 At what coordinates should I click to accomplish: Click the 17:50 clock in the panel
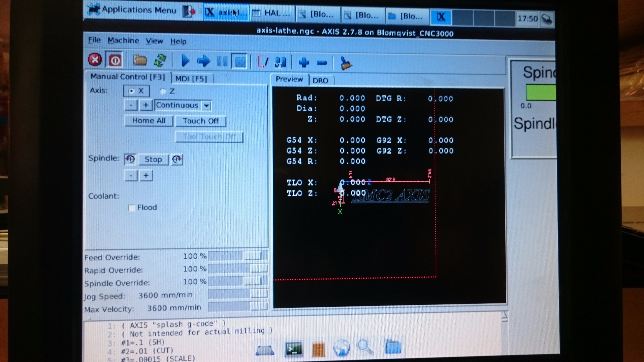click(x=527, y=19)
